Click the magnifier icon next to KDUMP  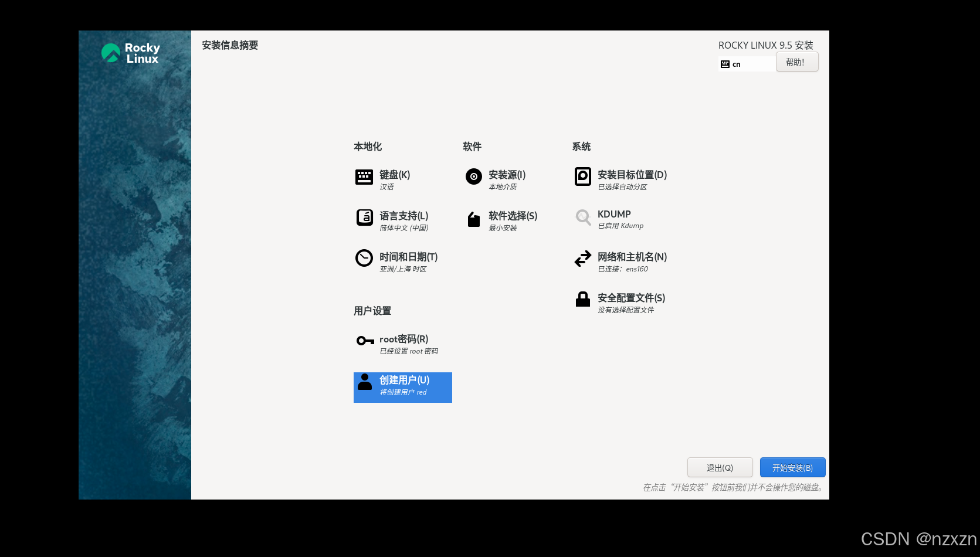pyautogui.click(x=582, y=218)
